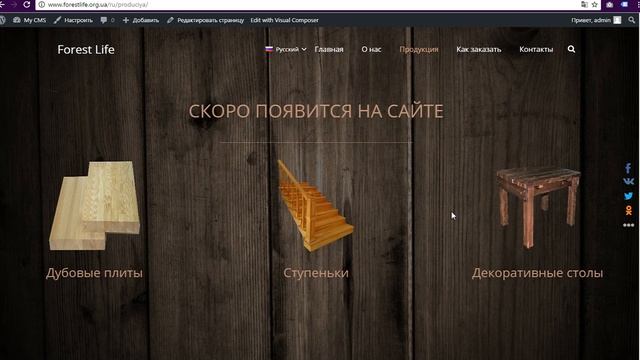Show more sharing options via the three-dots icon

coord(629,225)
